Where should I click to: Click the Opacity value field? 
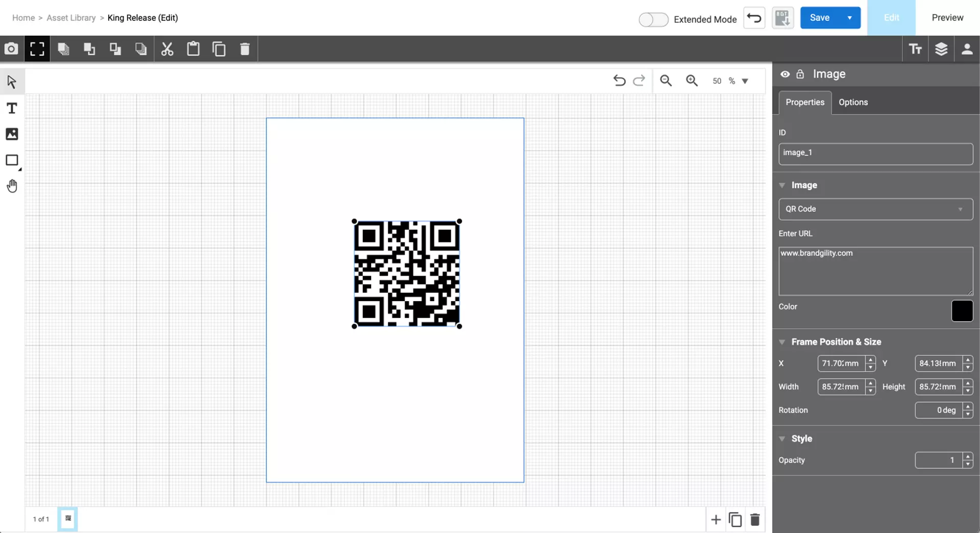pos(938,460)
